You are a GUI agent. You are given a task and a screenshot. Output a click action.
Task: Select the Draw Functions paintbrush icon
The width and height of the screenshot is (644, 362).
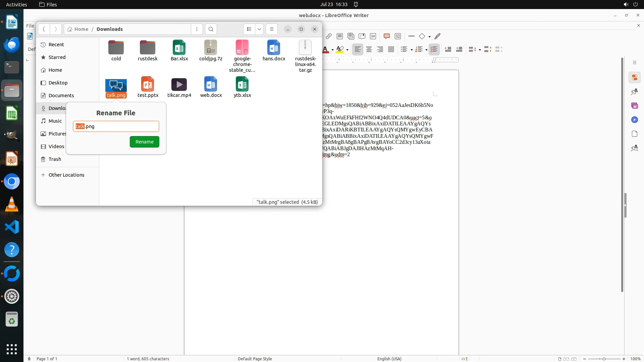coord(437,36)
